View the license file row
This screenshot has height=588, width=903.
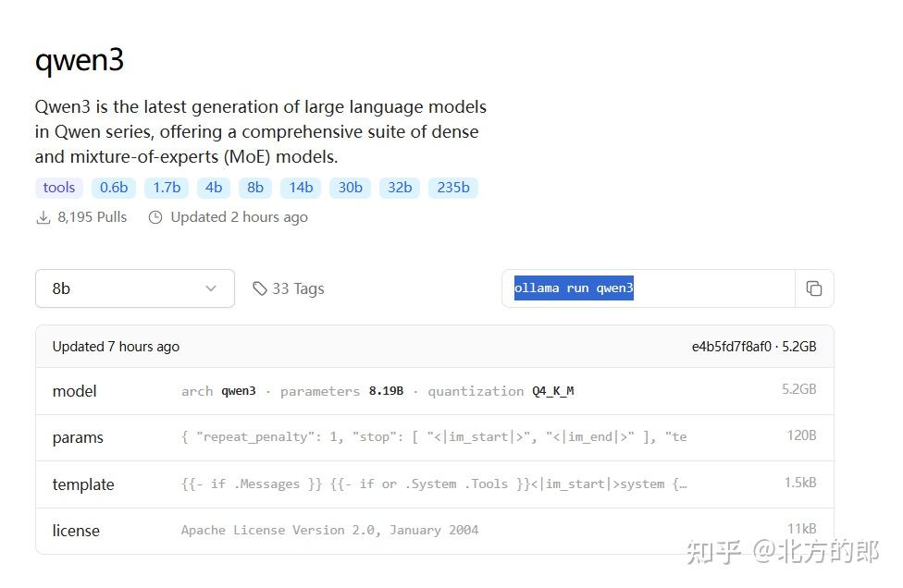(434, 531)
